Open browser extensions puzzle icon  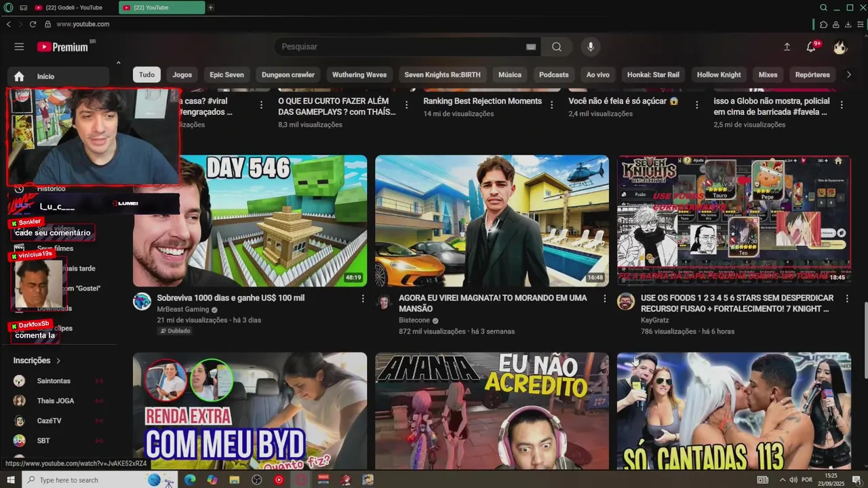(x=823, y=24)
